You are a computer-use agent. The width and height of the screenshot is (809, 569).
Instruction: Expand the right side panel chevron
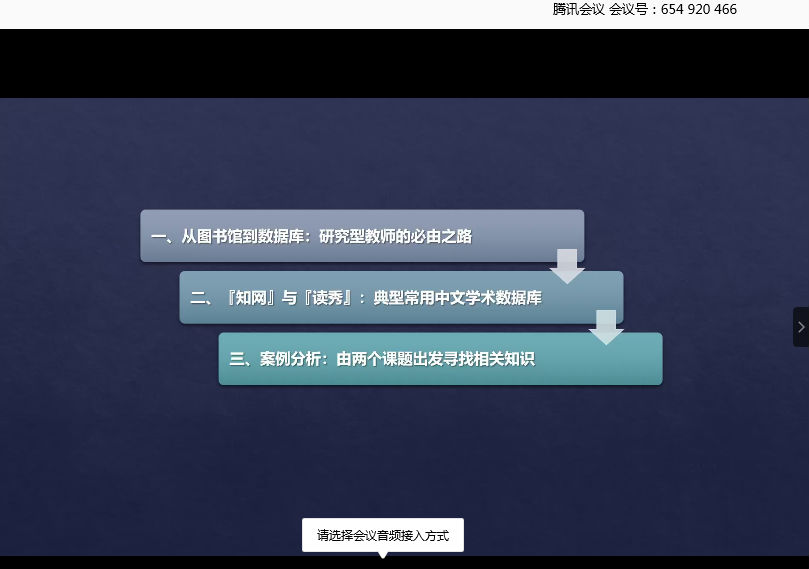tap(801, 327)
